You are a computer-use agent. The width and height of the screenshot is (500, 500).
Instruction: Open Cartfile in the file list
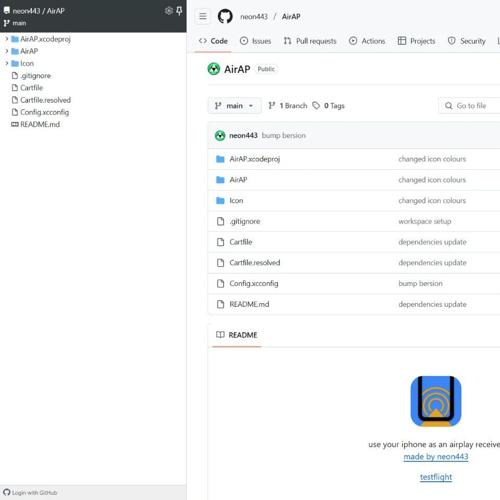(241, 242)
